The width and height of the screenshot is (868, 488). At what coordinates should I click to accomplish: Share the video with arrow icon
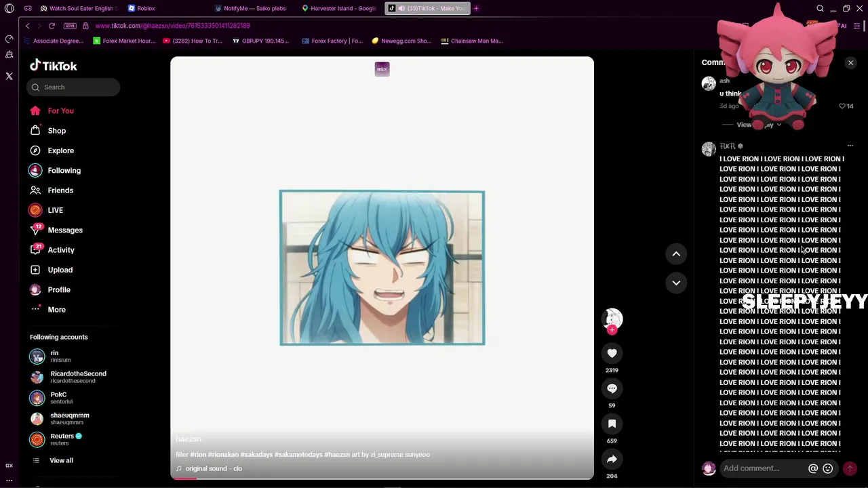(x=612, y=459)
